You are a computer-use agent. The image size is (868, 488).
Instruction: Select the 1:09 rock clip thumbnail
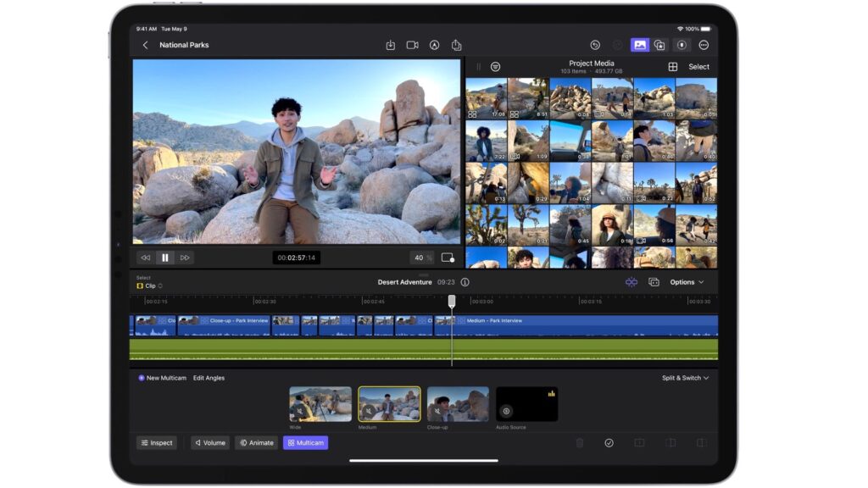tap(528, 141)
